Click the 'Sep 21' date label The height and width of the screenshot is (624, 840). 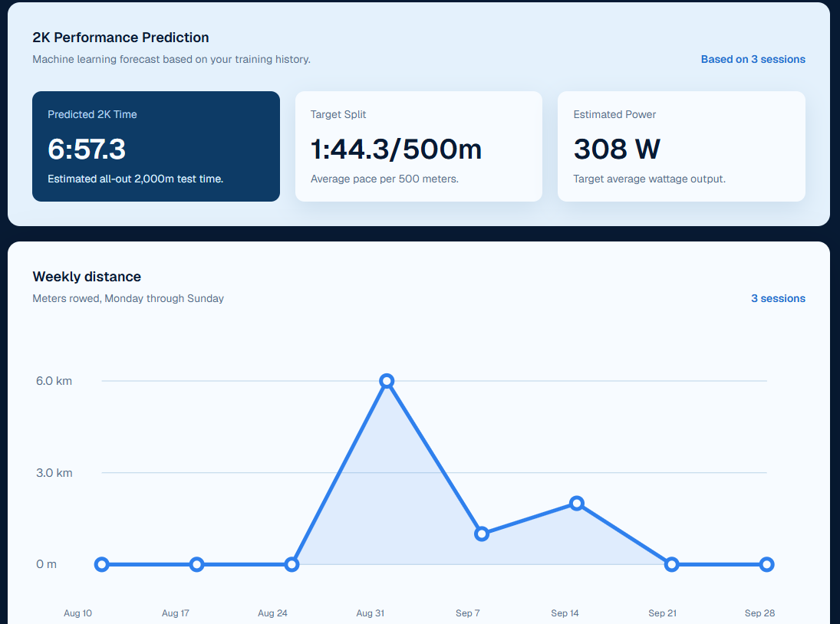pyautogui.click(x=662, y=613)
